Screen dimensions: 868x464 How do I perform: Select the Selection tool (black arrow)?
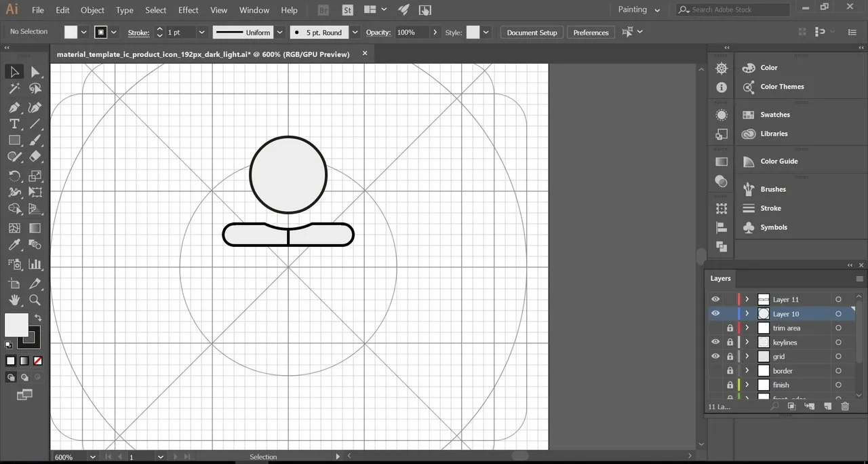pos(14,72)
